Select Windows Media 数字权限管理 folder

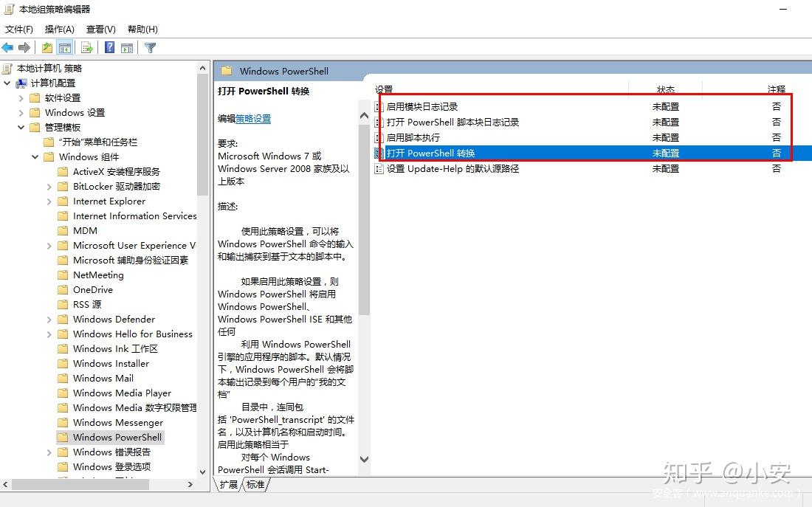click(x=134, y=407)
